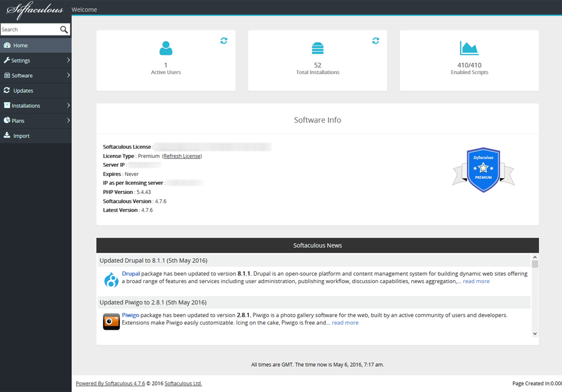This screenshot has width=562, height=392.
Task: Open the Software menu item
Action: (36, 76)
